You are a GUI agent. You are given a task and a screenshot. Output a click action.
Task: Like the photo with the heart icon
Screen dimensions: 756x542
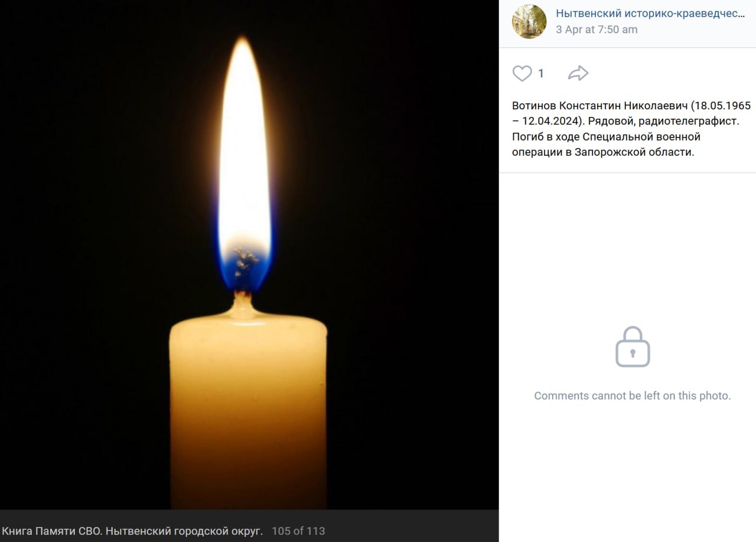click(x=522, y=73)
